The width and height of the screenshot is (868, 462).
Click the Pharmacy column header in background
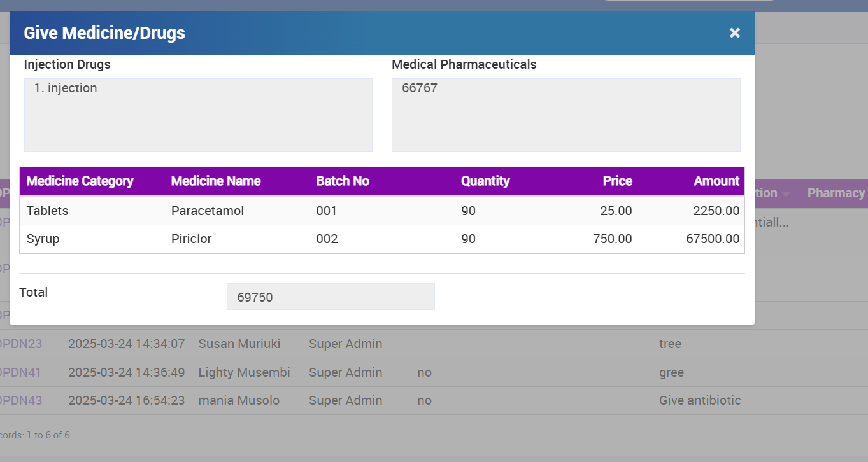[x=836, y=193]
